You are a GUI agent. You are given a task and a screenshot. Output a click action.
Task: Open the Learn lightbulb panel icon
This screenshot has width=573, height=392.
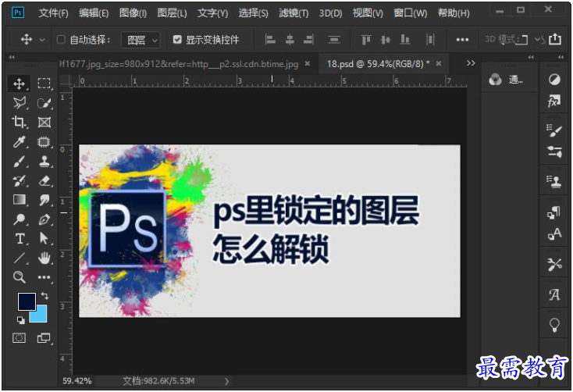(x=554, y=324)
